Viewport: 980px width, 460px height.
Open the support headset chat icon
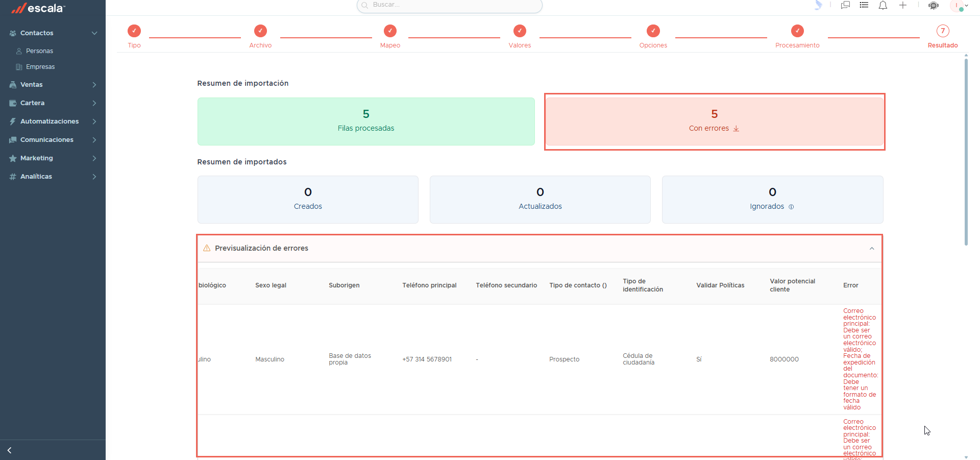(934, 6)
